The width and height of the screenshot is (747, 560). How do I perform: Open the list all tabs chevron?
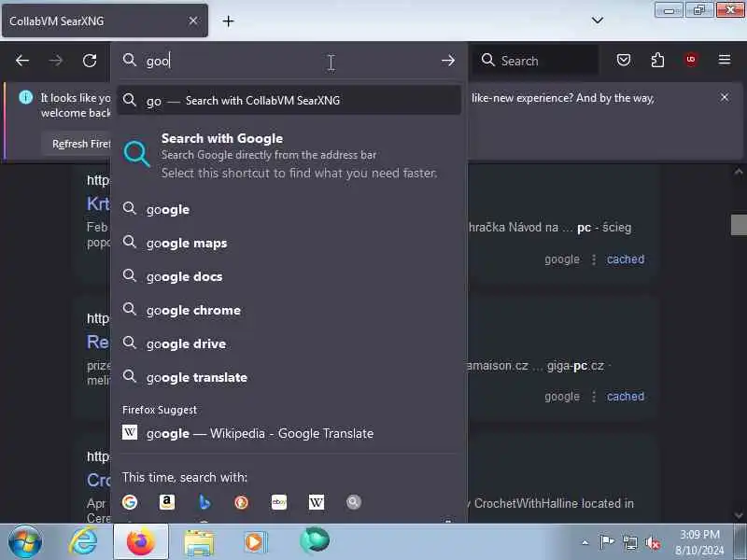[598, 20]
